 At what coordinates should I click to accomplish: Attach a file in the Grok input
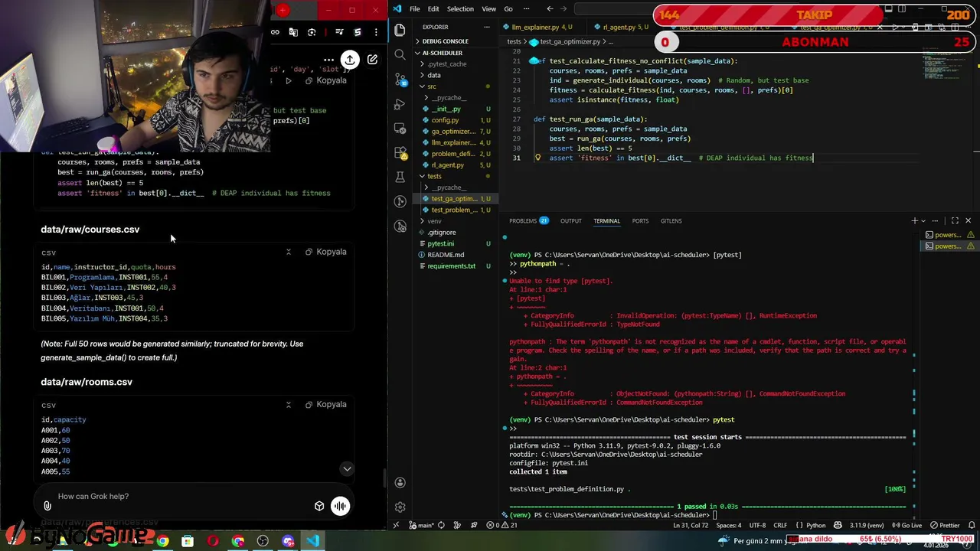pos(47,506)
